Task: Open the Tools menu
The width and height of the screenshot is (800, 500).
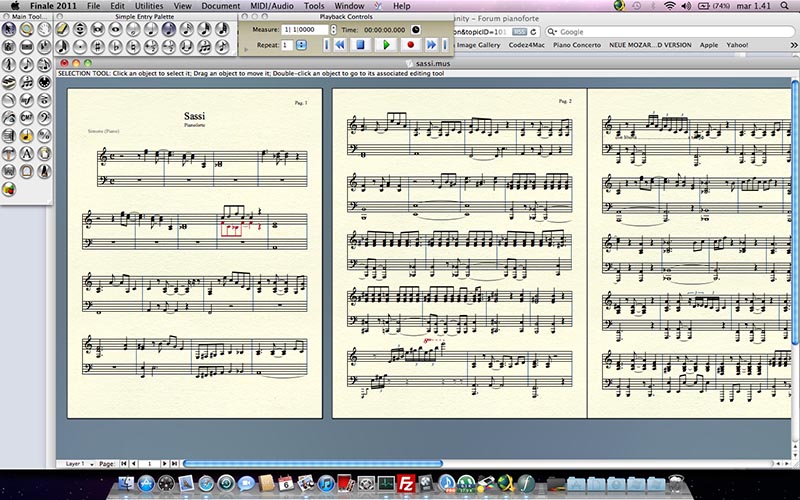Action: click(314, 6)
